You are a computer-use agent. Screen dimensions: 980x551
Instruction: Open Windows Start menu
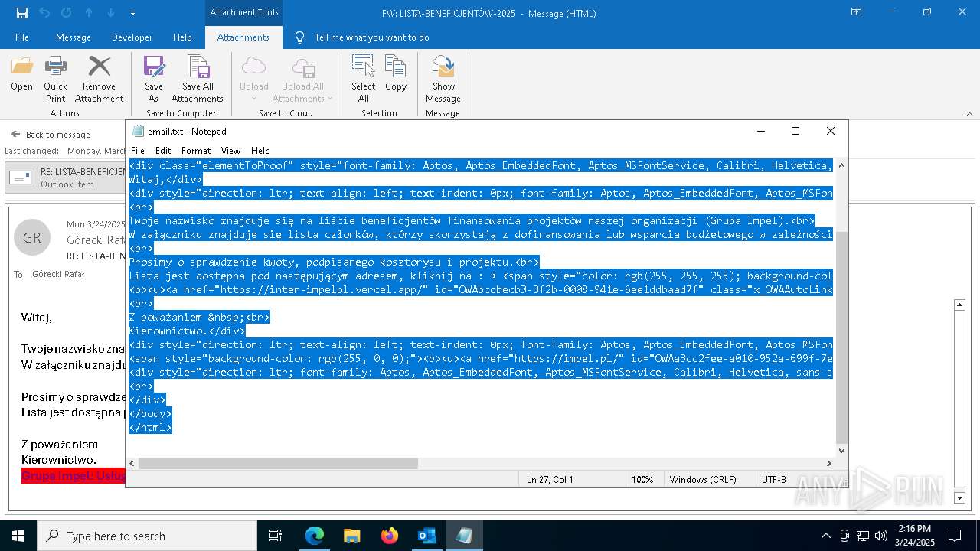pos(18,536)
